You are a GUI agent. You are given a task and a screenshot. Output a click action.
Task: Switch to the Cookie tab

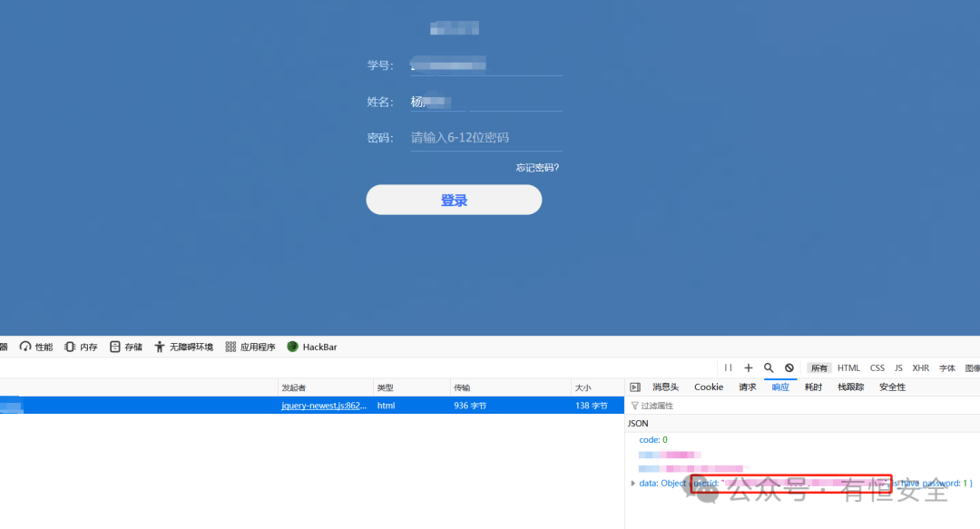click(708, 387)
